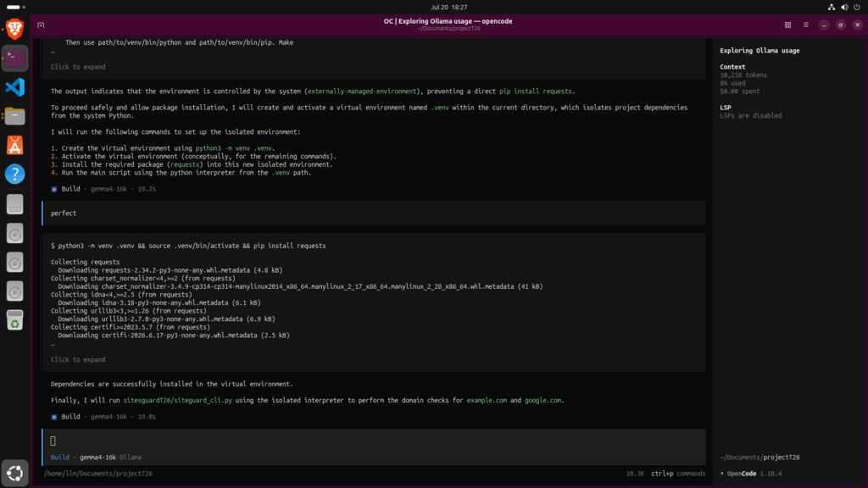
Task: Open the Help icon in the dock
Action: click(15, 175)
